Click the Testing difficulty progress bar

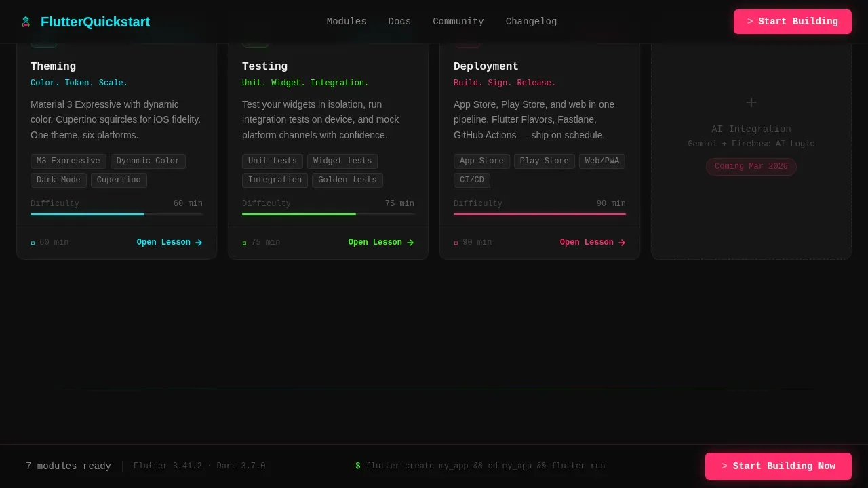328,214
